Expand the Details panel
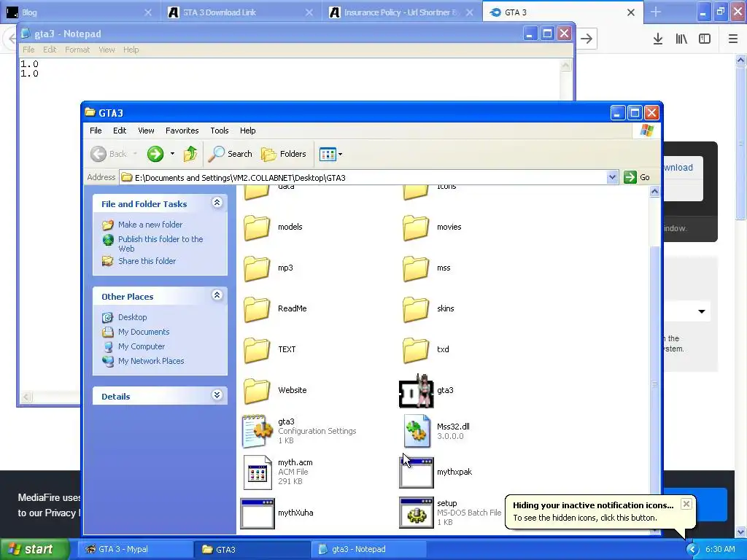Viewport: 747px width, 560px height. 217,395
